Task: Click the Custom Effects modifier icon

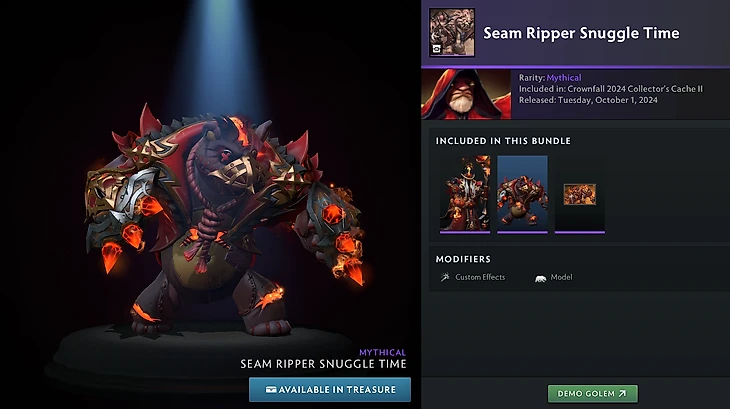Action: 445,277
